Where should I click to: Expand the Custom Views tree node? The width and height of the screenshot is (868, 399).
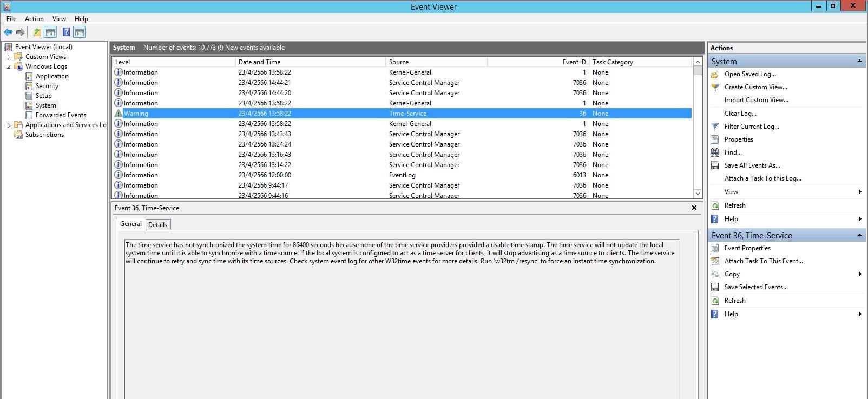pyautogui.click(x=9, y=57)
